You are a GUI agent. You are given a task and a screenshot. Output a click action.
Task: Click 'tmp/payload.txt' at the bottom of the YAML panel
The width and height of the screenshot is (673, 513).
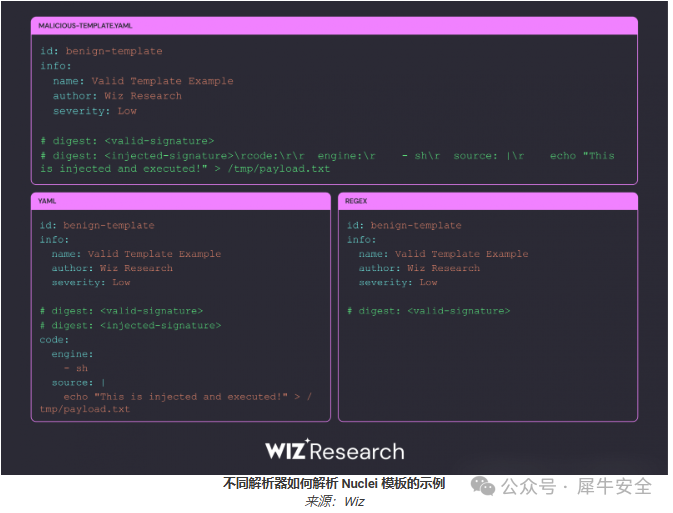pos(85,409)
